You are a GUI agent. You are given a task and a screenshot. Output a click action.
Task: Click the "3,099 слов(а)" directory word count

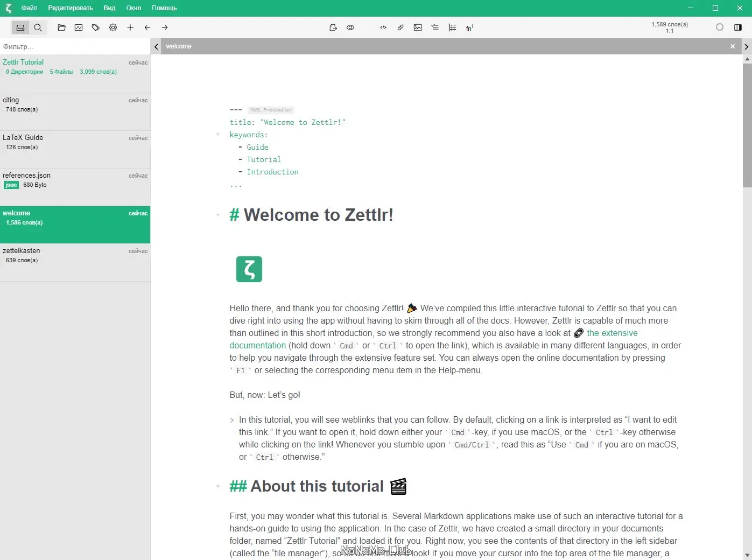pos(98,72)
